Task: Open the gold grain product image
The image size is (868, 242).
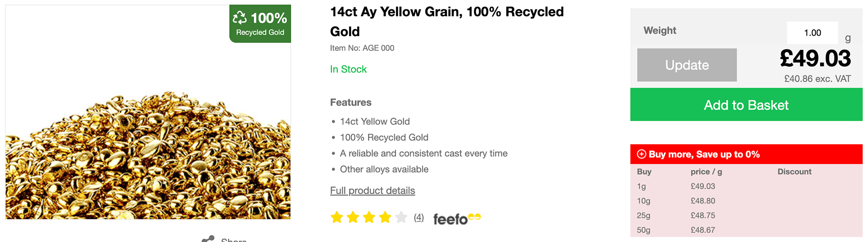Action: tap(148, 112)
